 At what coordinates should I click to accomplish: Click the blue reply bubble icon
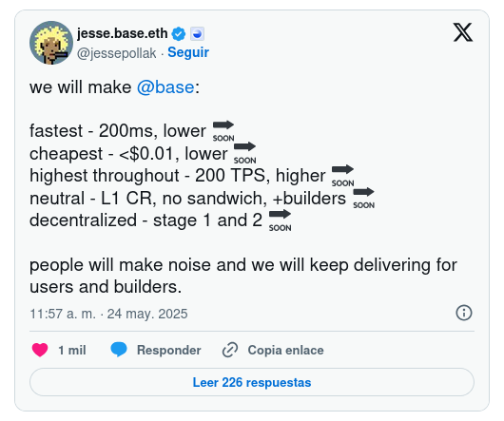pos(119,350)
